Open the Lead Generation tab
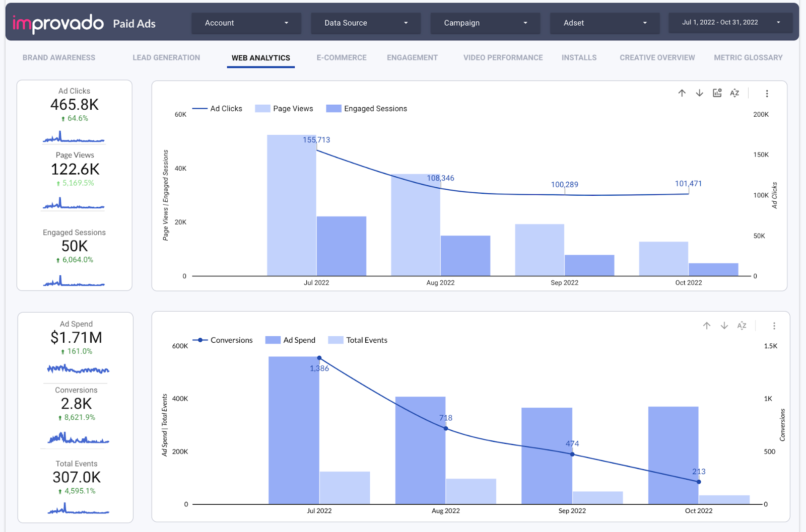 coord(166,58)
